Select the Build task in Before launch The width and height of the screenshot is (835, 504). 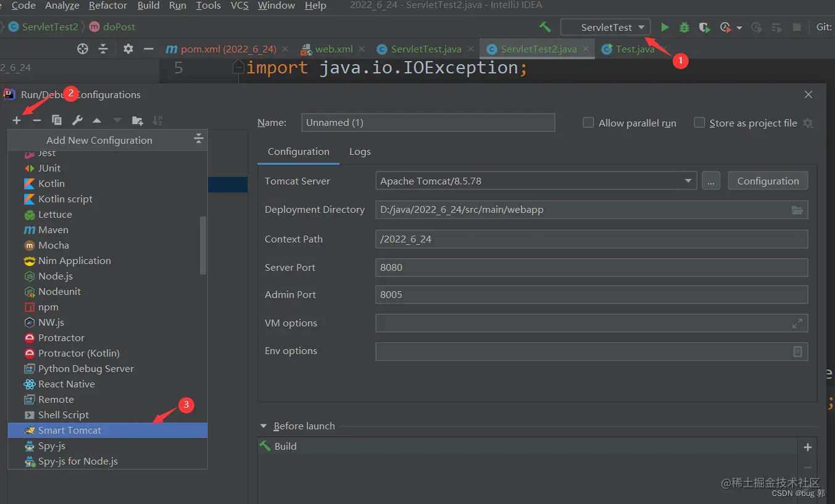point(528,446)
